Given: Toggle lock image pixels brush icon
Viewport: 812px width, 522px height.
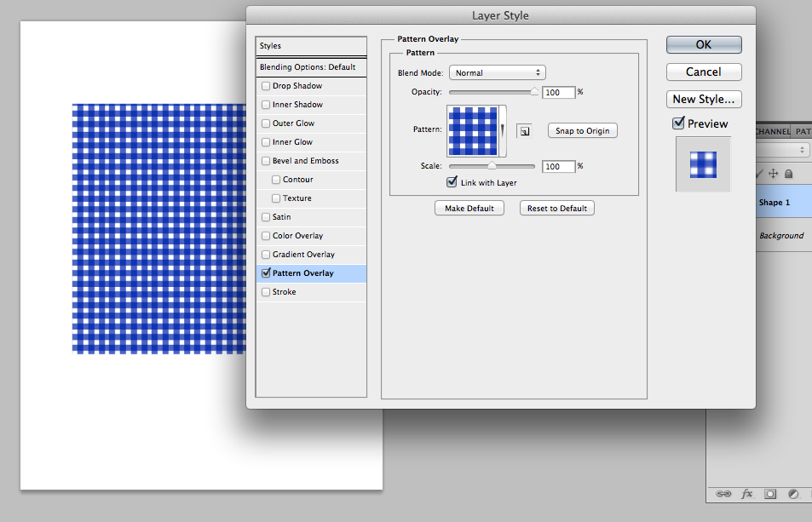Looking at the screenshot, I should tap(759, 174).
